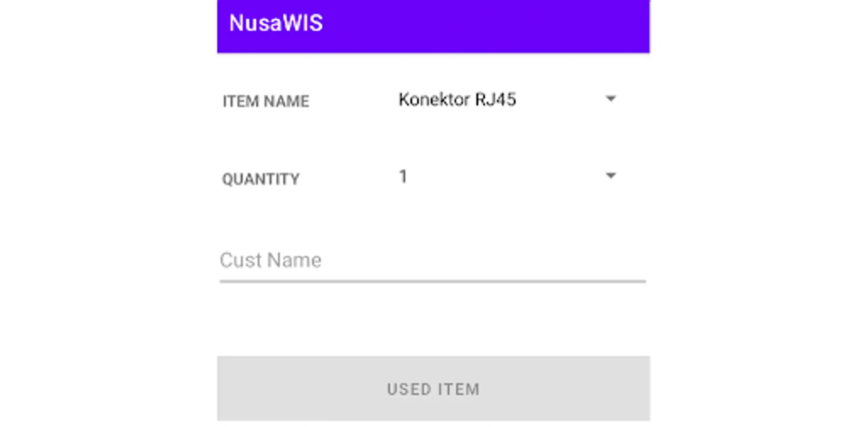Click the quantity value 1
This screenshot has width=868, height=427.
pyautogui.click(x=403, y=176)
